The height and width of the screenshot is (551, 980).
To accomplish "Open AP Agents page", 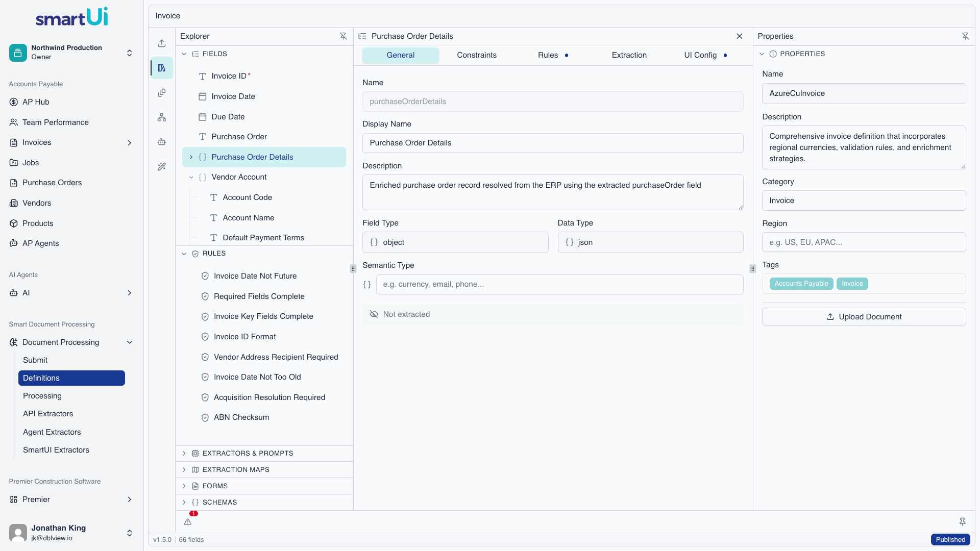I will tap(71, 243).
